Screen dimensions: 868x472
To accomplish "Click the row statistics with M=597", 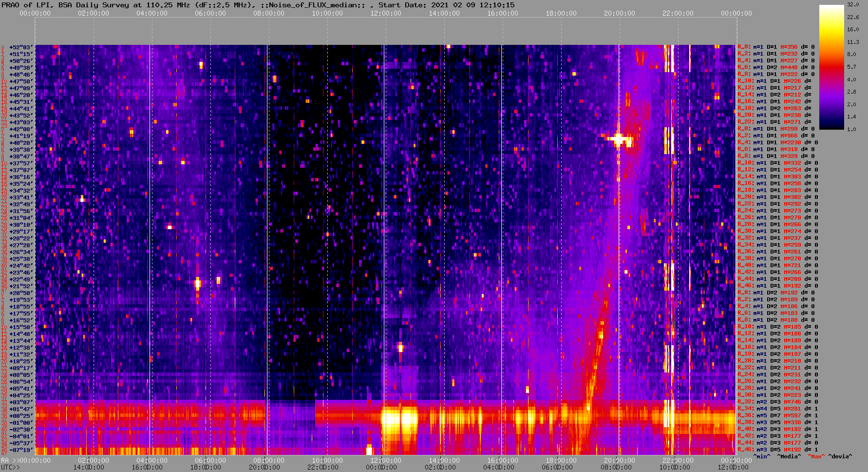I will tap(777, 416).
